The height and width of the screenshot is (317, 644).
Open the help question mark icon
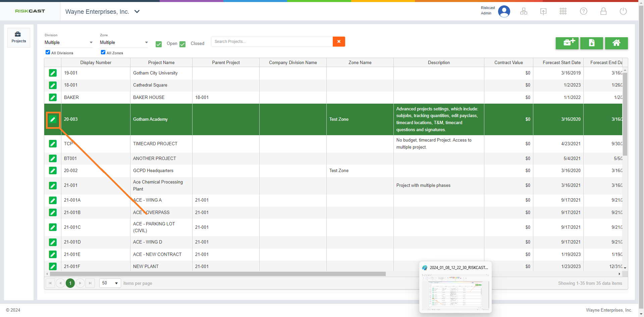(x=583, y=11)
